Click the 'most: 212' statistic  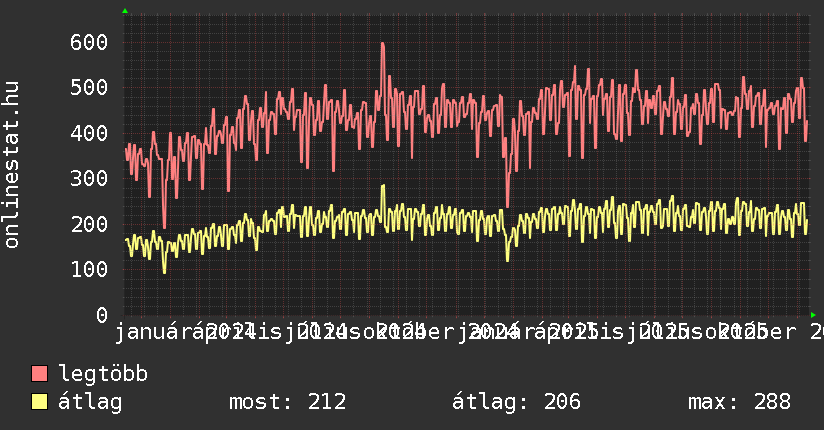click(x=288, y=403)
